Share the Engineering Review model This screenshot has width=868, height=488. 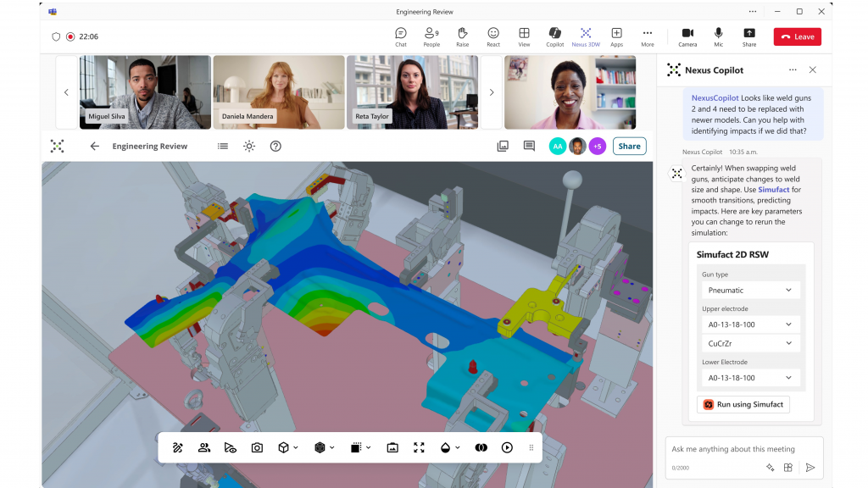(x=629, y=146)
